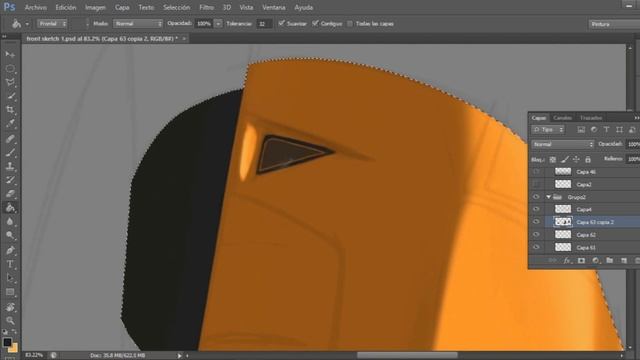Select the Elliptical Marquee tool
Viewport: 640px width, 360px height.
point(10,68)
